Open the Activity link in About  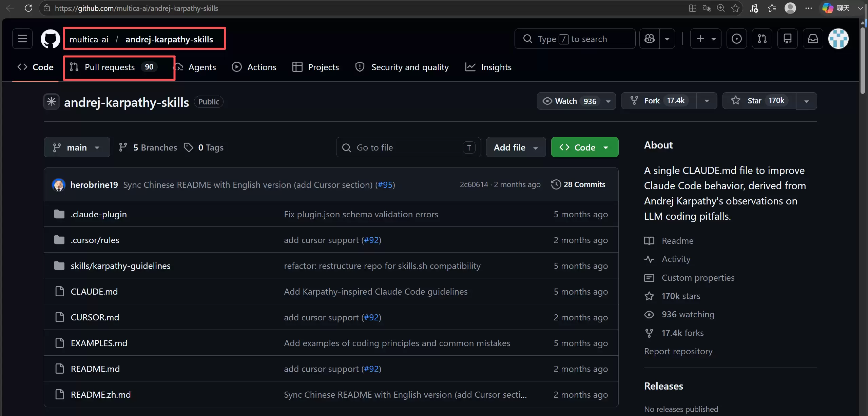[x=668, y=259]
